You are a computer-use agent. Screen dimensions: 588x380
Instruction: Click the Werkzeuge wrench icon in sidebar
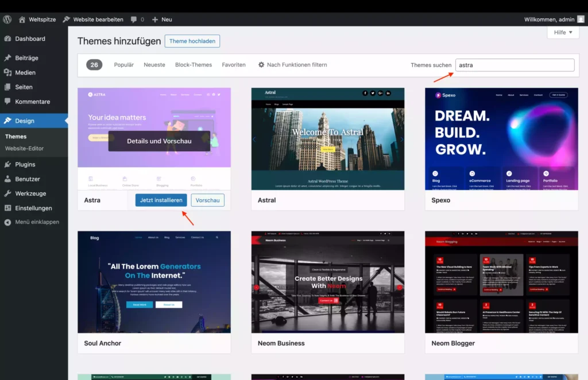point(7,193)
